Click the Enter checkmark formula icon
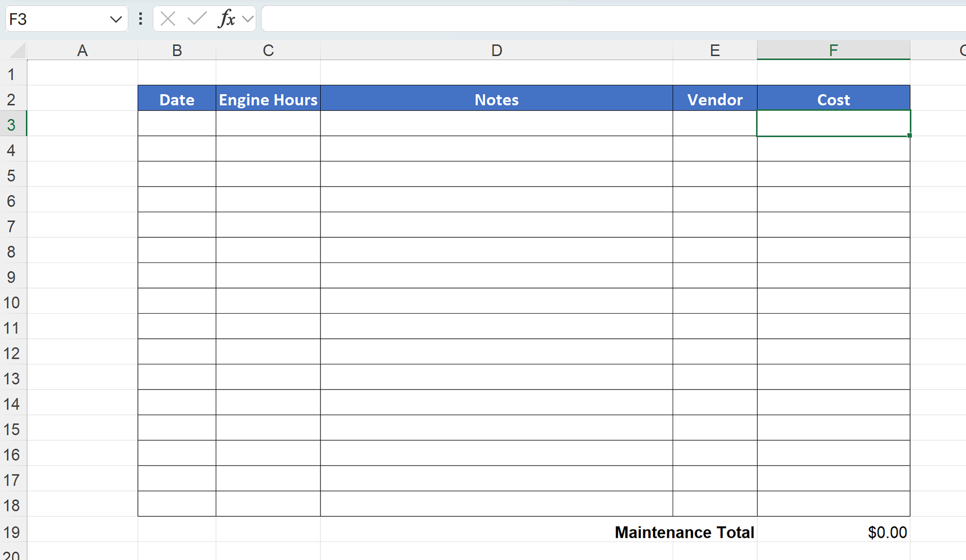Viewport: 966px width, 560px height. click(197, 19)
